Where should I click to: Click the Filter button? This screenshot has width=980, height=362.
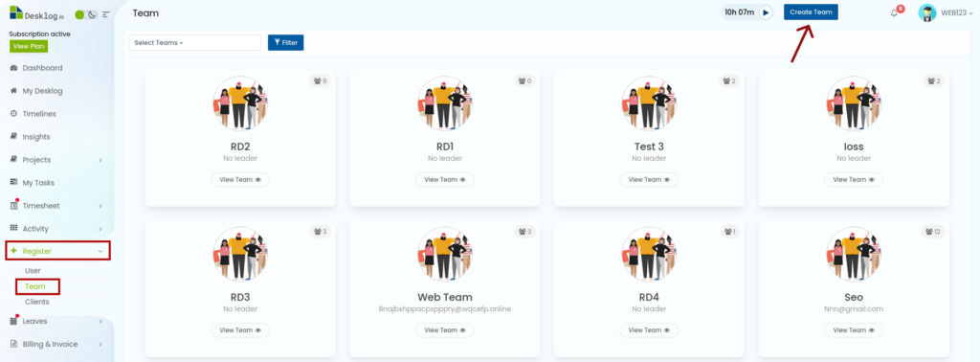click(285, 42)
